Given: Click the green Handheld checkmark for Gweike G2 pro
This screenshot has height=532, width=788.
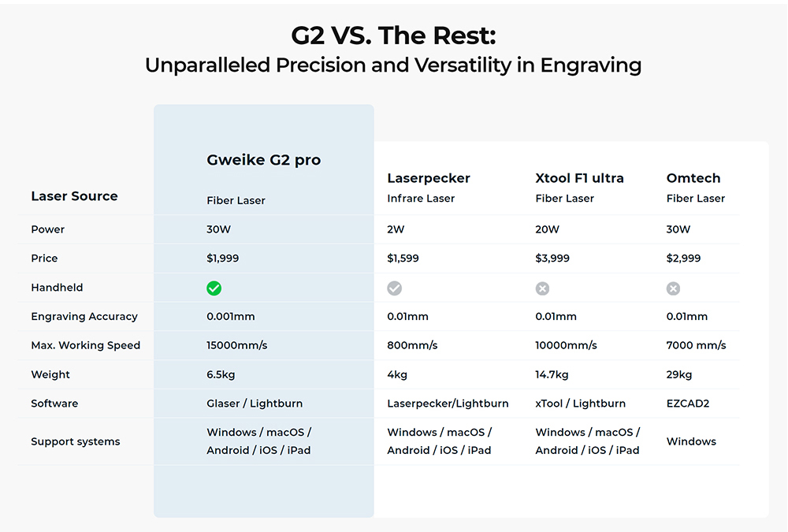Looking at the screenshot, I should [214, 288].
